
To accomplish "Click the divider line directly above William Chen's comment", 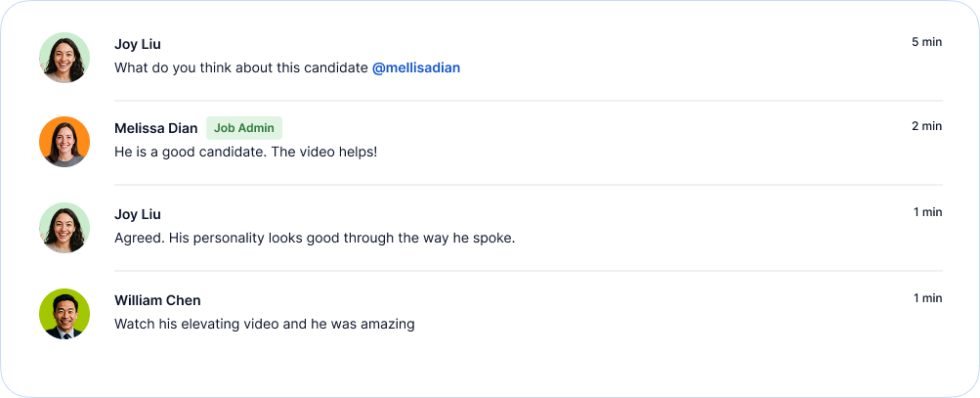I will [x=528, y=271].
